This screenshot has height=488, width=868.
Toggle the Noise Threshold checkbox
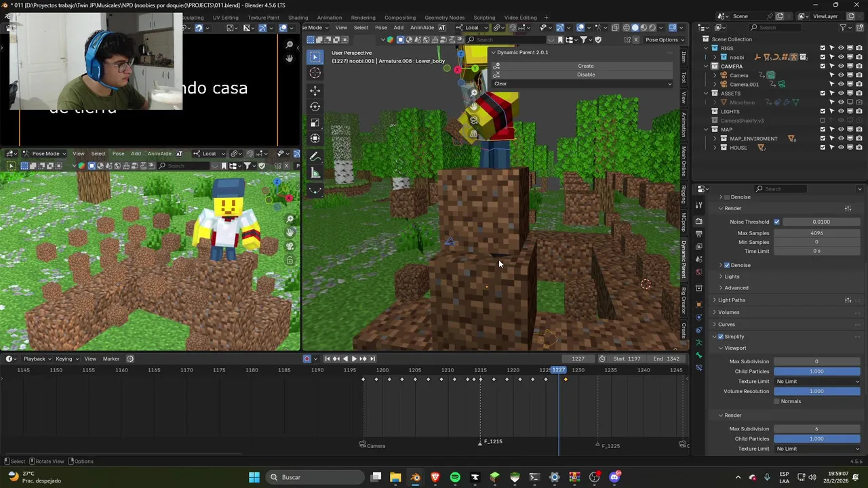point(776,222)
